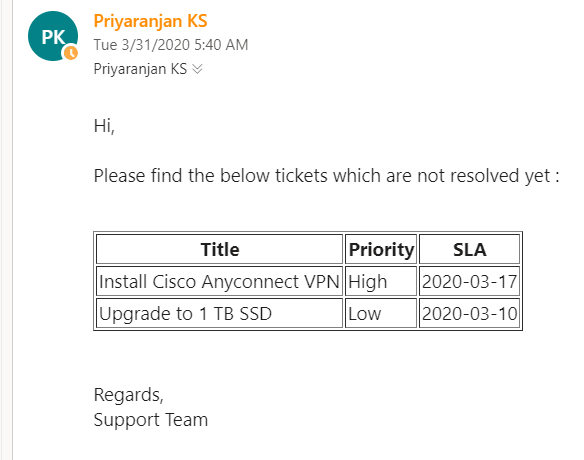Screen dimensions: 584x460
Task: Click SLA date 2020-03-17
Action: pyautogui.click(x=469, y=281)
